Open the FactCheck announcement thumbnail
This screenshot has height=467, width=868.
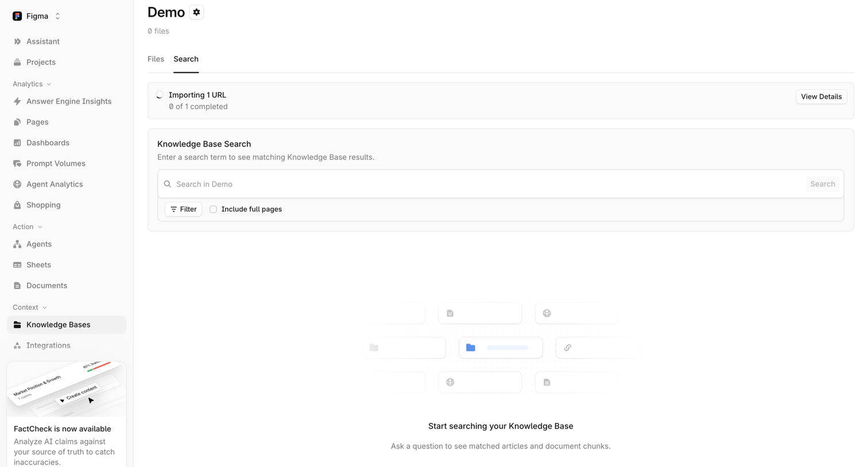tap(67, 389)
